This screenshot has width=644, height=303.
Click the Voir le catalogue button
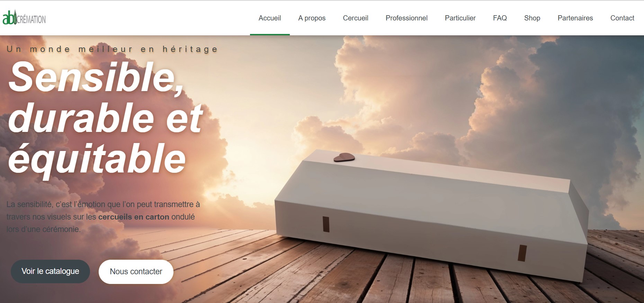[50, 271]
